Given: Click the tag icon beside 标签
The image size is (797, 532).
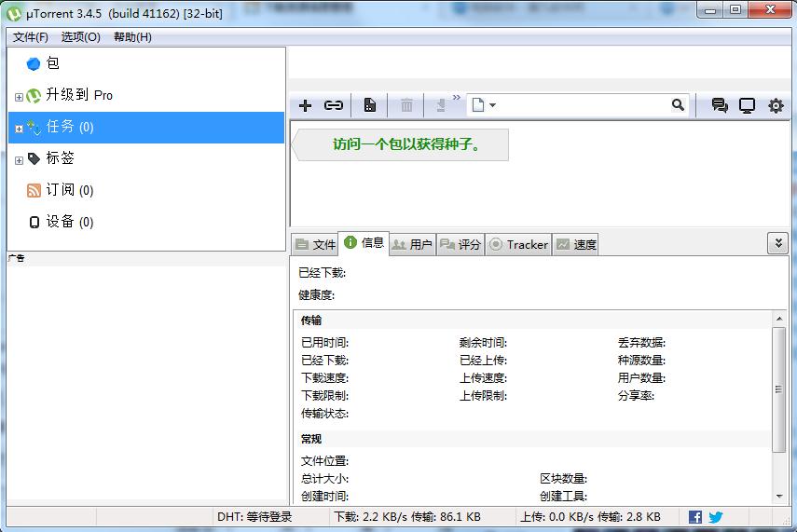Looking at the screenshot, I should pyautogui.click(x=34, y=159).
